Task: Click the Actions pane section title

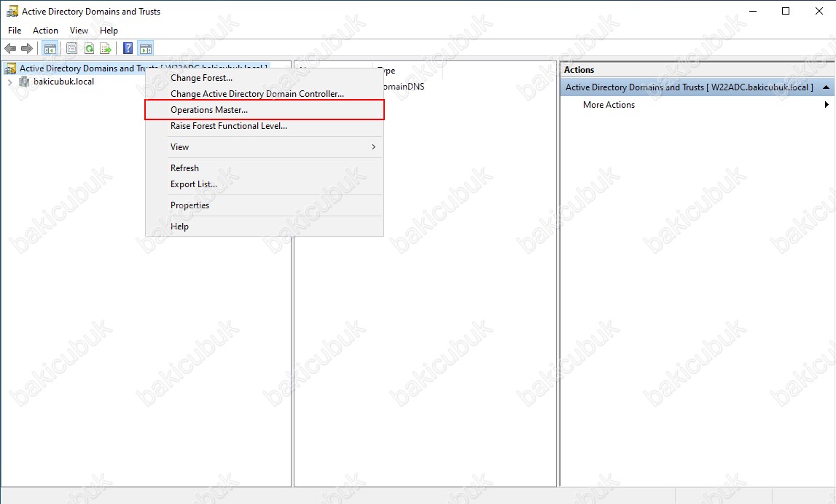Action: (689, 87)
